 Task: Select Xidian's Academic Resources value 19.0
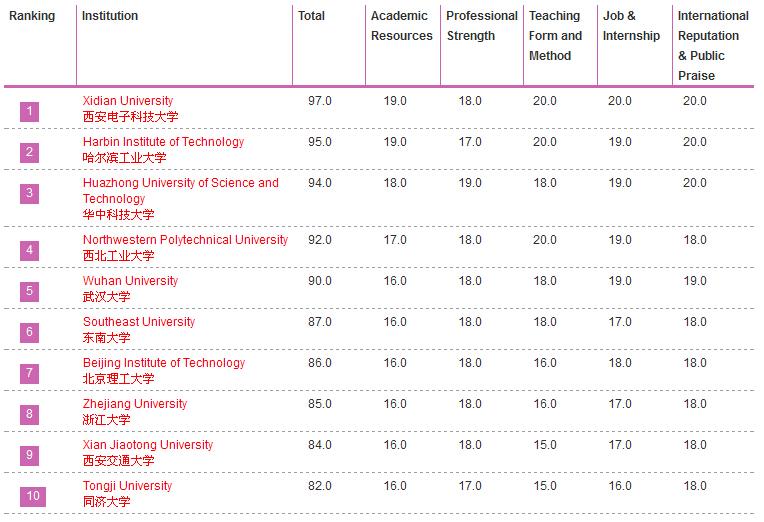[395, 101]
